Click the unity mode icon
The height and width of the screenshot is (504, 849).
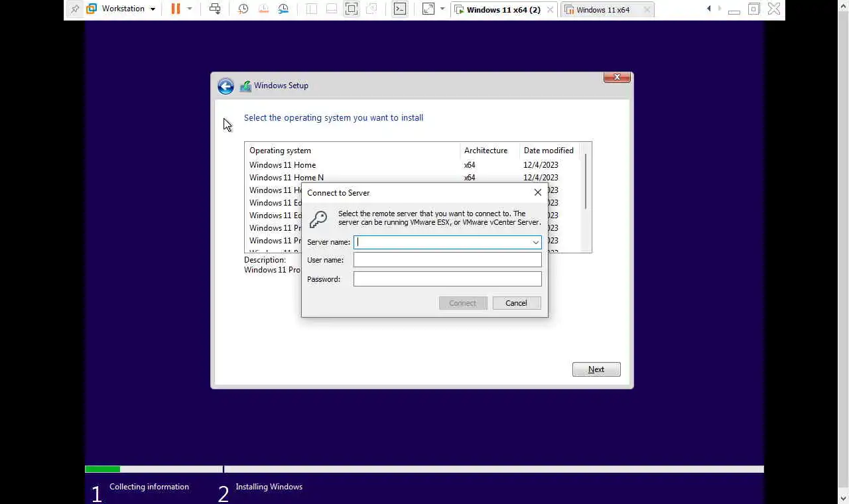point(371,9)
